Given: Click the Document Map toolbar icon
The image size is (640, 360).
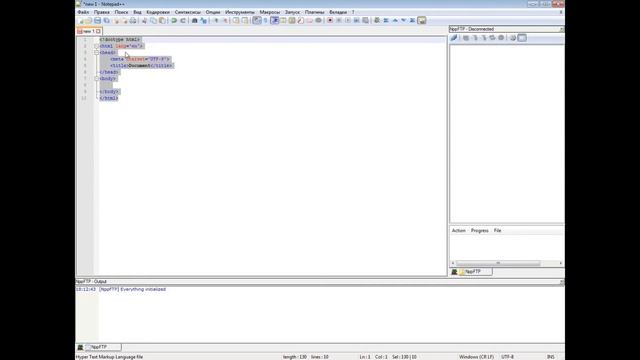Looking at the screenshot, I should click(x=292, y=20).
